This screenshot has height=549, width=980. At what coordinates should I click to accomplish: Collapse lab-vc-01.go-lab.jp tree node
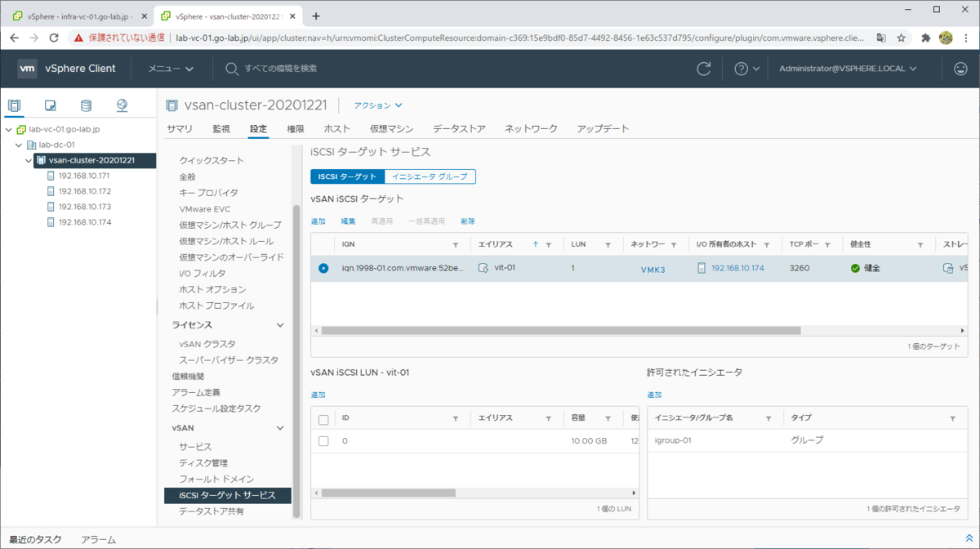tap(8, 129)
